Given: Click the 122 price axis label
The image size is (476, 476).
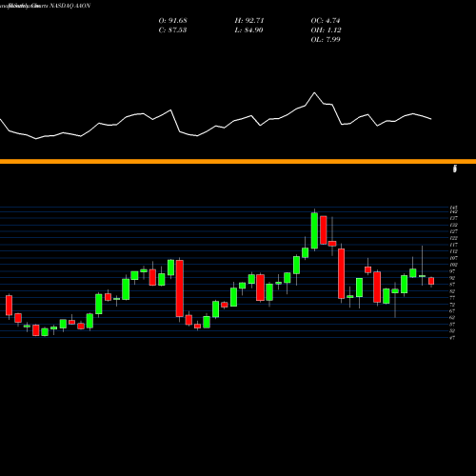Looking at the screenshot, I should point(454,238).
